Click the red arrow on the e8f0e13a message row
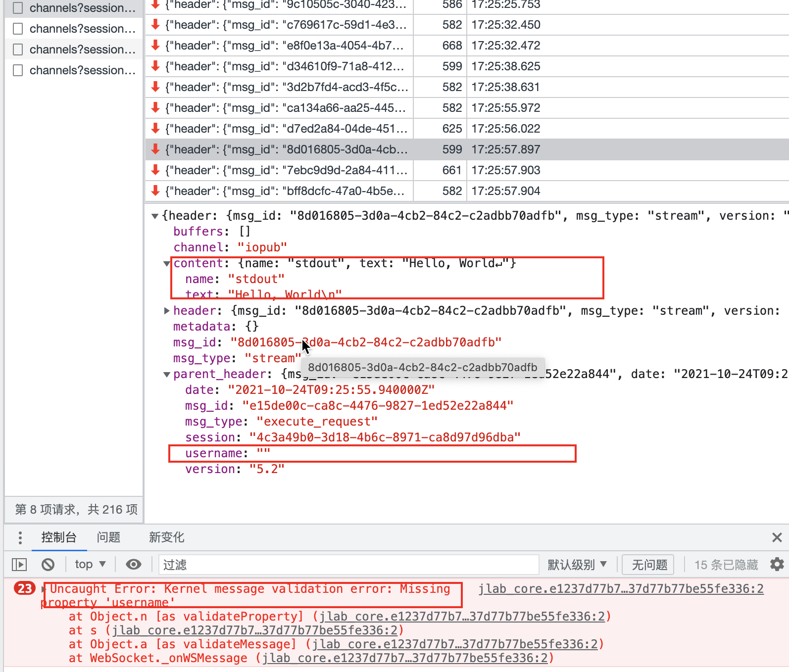This screenshot has height=672, width=789. 155,45
